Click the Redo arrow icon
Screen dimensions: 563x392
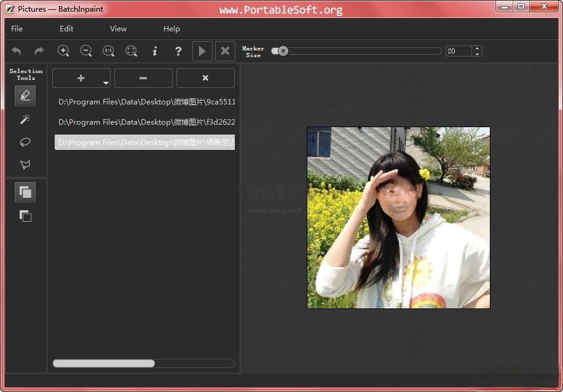pyautogui.click(x=39, y=51)
